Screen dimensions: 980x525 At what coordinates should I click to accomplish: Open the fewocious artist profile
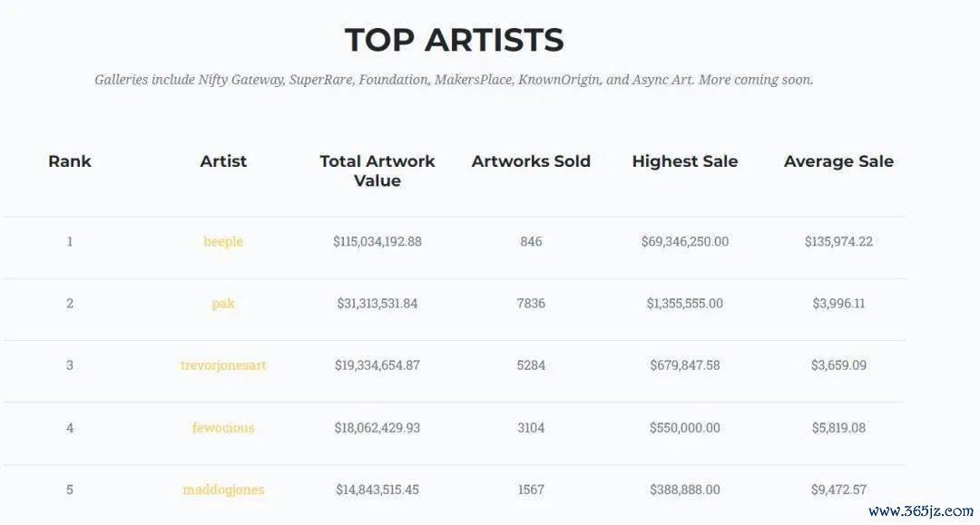click(223, 428)
